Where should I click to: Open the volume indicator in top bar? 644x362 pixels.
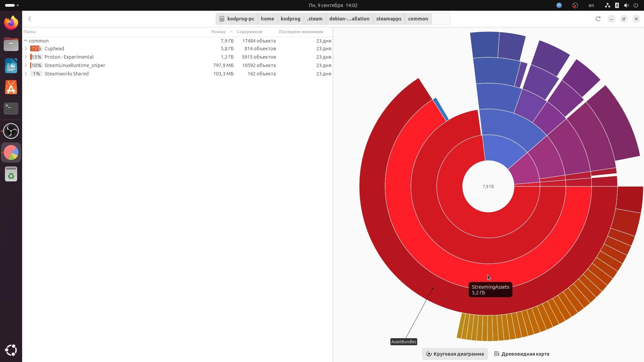[626, 5]
